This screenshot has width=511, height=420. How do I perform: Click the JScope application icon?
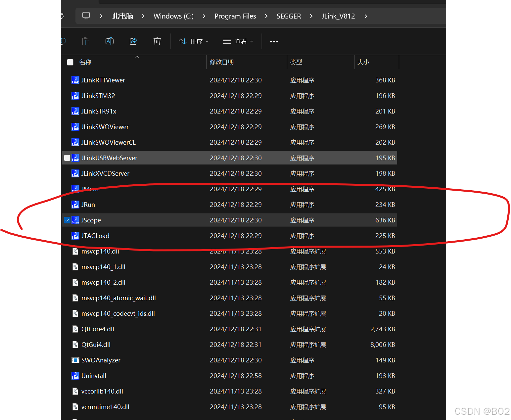75,220
